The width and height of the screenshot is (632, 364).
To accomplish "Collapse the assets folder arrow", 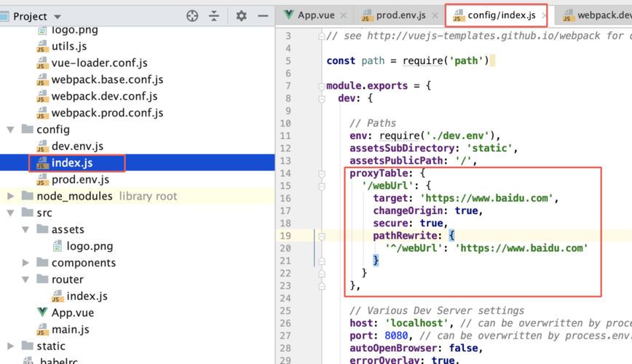I will [x=25, y=230].
